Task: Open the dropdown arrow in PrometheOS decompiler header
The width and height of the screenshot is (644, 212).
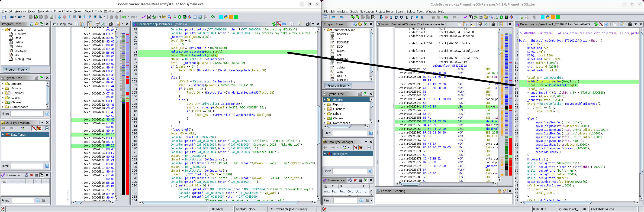Action: click(x=635, y=24)
